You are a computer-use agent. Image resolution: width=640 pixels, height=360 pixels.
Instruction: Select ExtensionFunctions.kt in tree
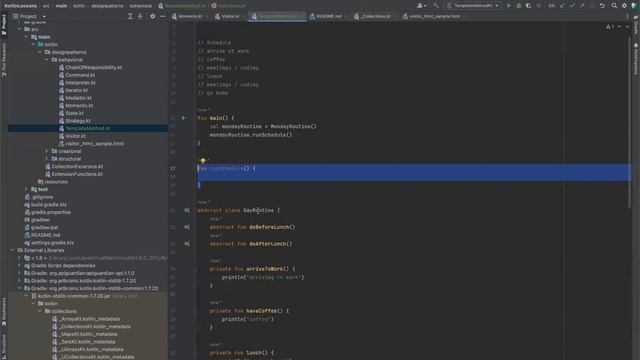(77, 174)
